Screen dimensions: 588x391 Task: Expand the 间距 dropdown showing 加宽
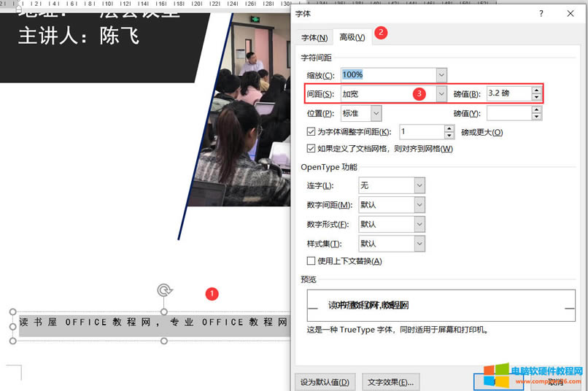point(441,94)
